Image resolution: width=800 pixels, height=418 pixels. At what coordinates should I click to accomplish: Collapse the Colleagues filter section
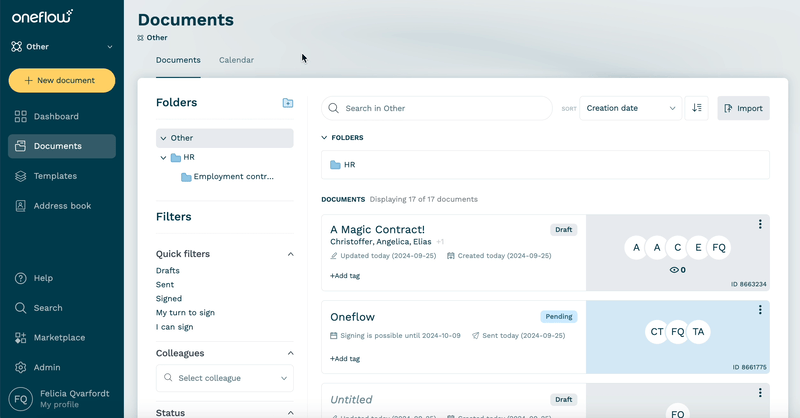[290, 353]
